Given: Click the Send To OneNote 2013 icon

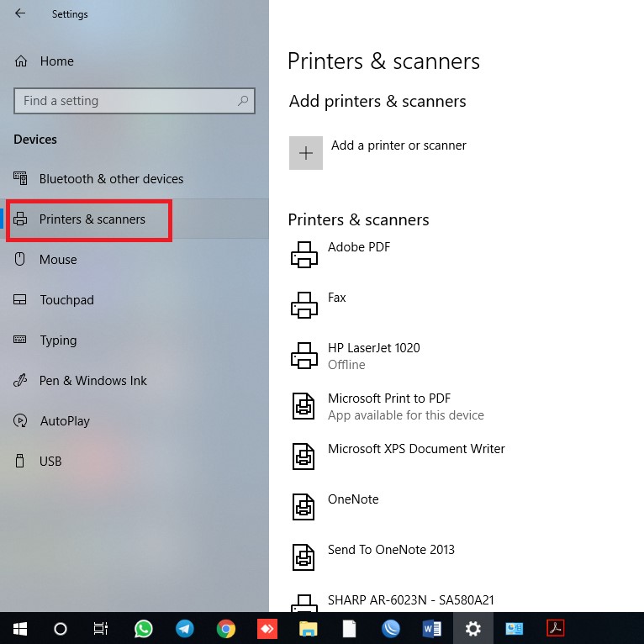Looking at the screenshot, I should [304, 557].
